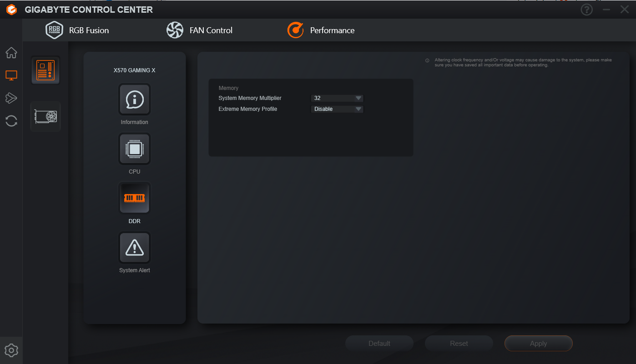Click the GIGABYTE CONTROL CENTER title
Image resolution: width=636 pixels, height=364 pixels.
click(x=89, y=10)
